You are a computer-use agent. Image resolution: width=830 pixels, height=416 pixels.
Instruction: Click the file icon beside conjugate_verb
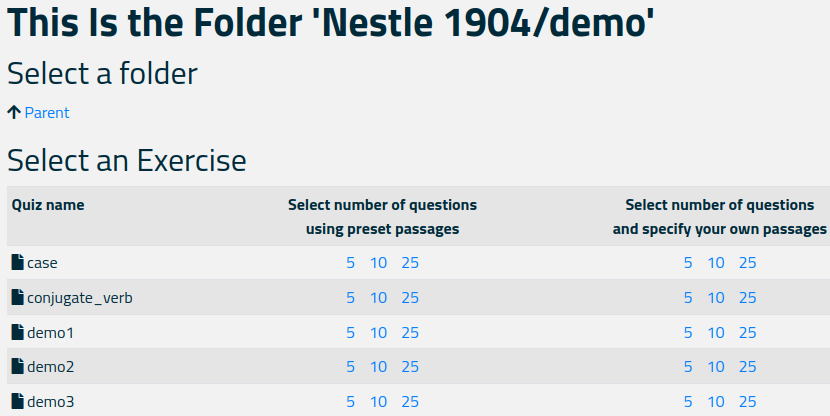click(x=17, y=297)
